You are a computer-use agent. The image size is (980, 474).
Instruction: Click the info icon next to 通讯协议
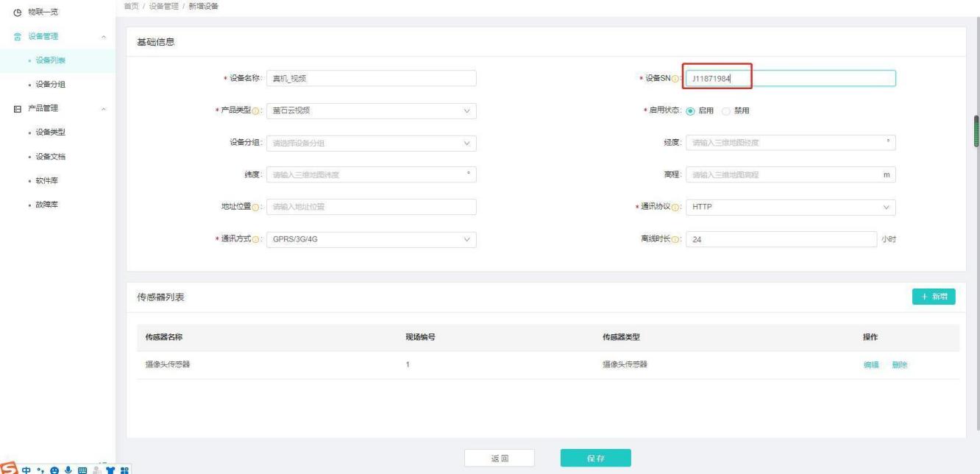[675, 207]
